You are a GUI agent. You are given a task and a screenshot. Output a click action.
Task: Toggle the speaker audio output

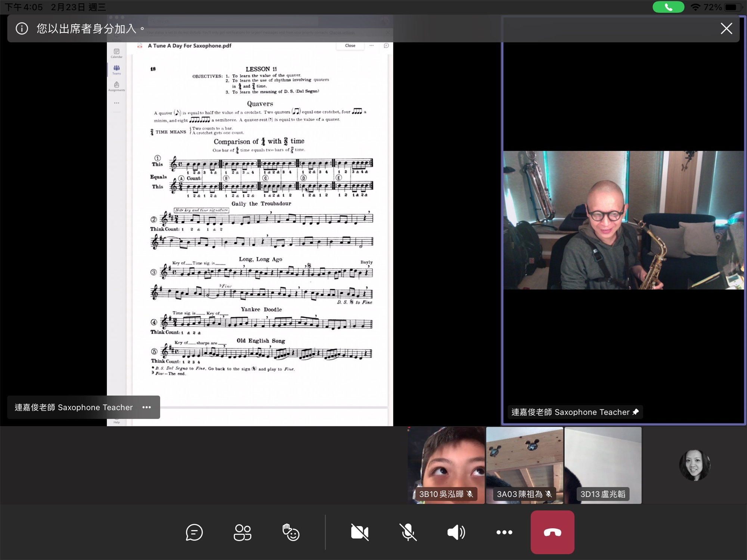[456, 532]
